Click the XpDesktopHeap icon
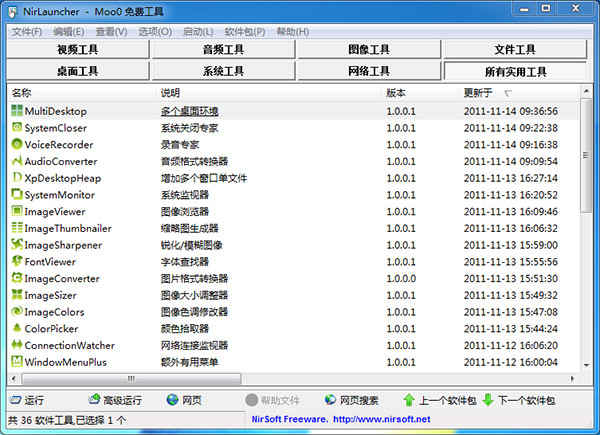The image size is (600, 435). click(x=17, y=177)
